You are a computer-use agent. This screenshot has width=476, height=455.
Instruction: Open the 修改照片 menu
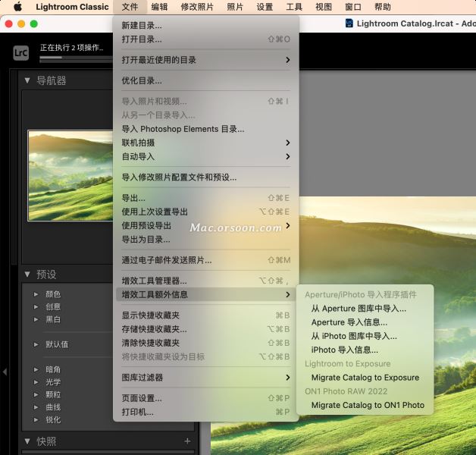[197, 7]
